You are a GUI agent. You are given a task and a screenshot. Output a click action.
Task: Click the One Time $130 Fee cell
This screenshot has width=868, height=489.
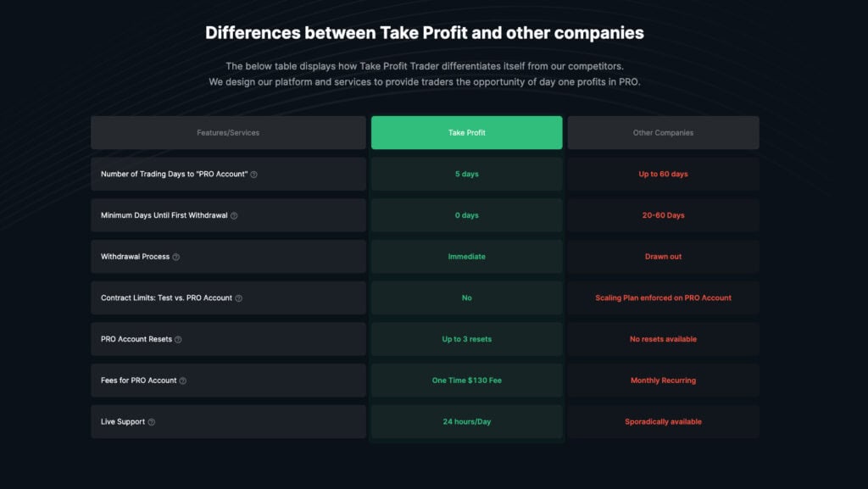coord(466,381)
